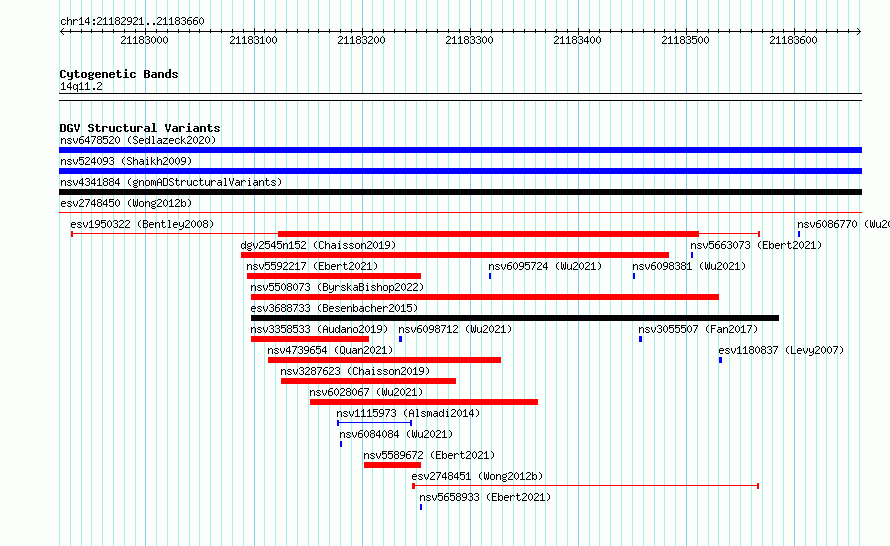Click the blue tick under nsv6084084

click(x=341, y=444)
